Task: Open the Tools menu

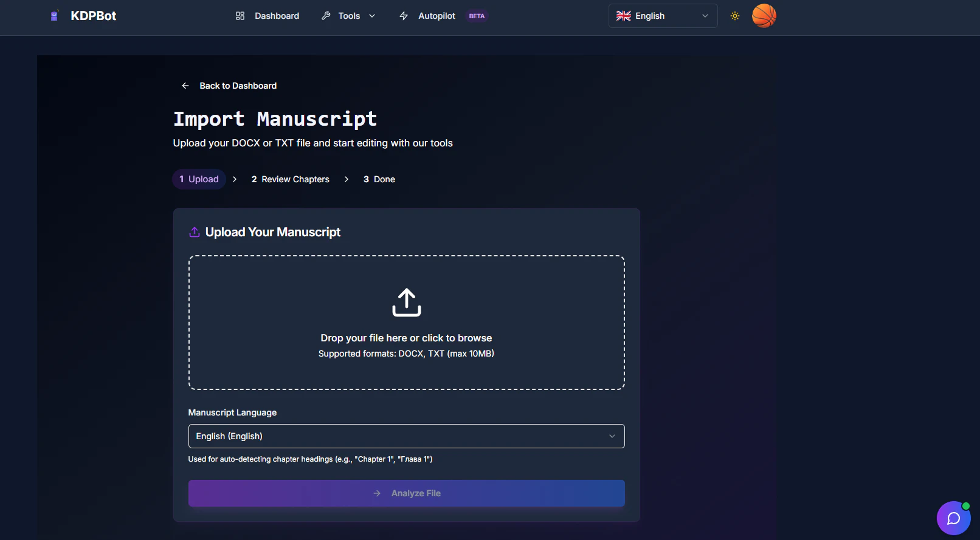Action: click(x=348, y=16)
